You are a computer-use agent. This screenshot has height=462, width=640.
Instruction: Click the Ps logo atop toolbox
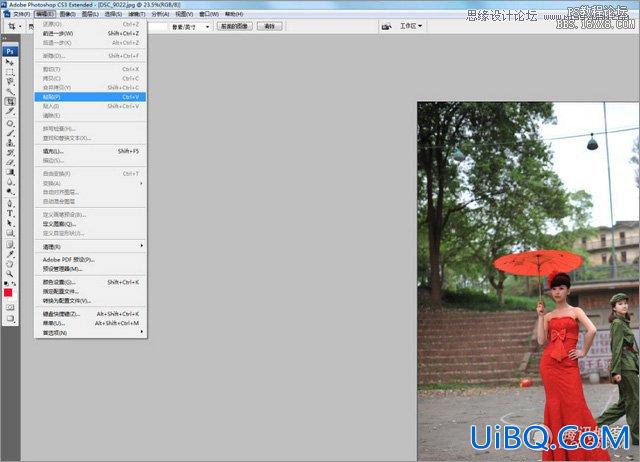click(10, 51)
